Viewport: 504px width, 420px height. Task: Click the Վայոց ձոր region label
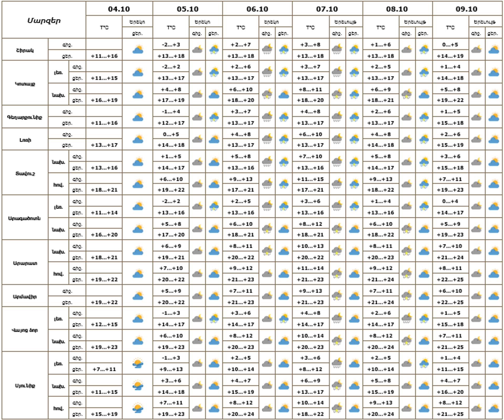point(25,330)
